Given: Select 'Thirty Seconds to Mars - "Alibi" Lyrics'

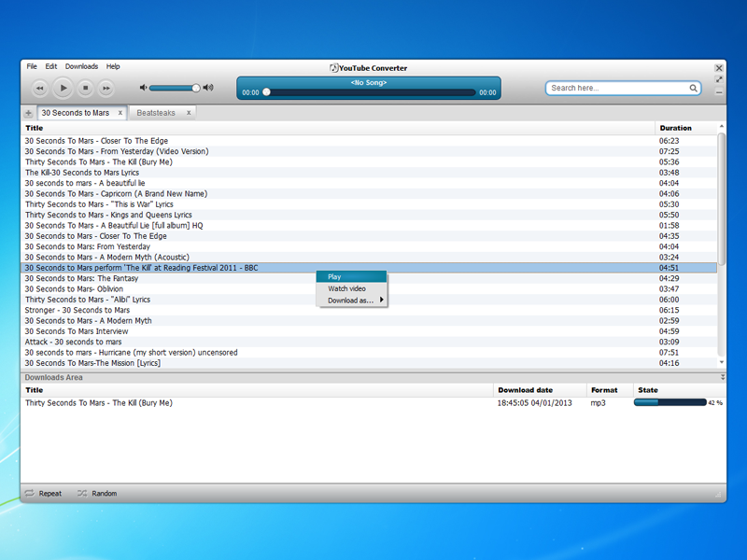Looking at the screenshot, I should (369, 300).
